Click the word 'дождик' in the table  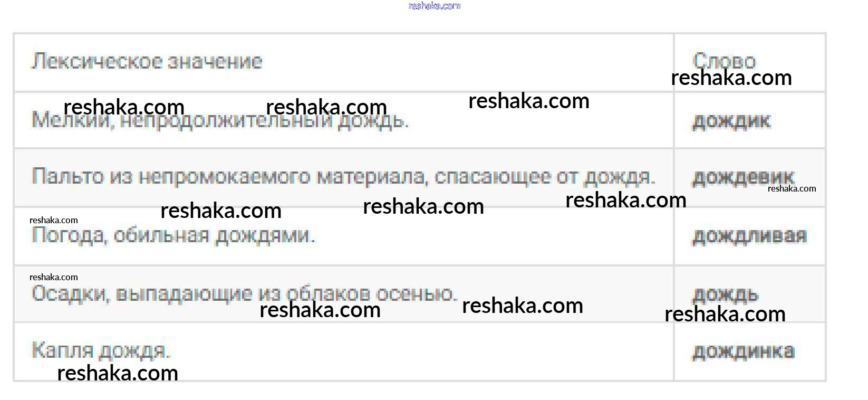click(731, 121)
